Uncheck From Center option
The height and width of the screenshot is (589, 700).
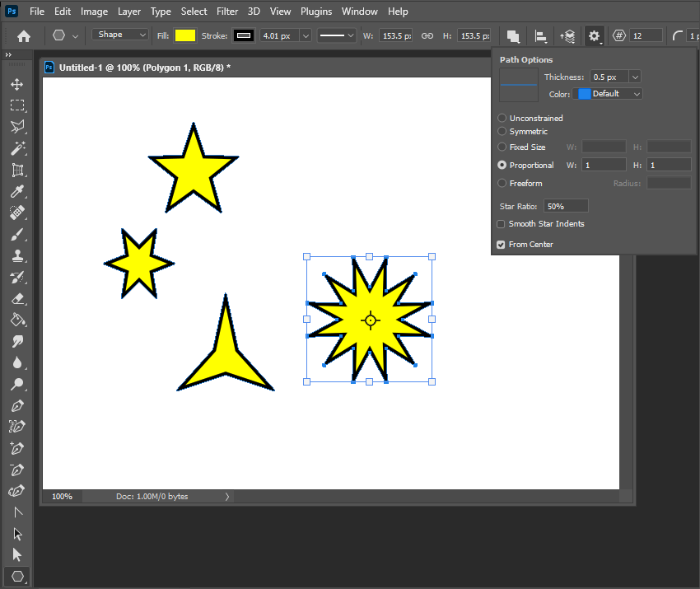(501, 244)
